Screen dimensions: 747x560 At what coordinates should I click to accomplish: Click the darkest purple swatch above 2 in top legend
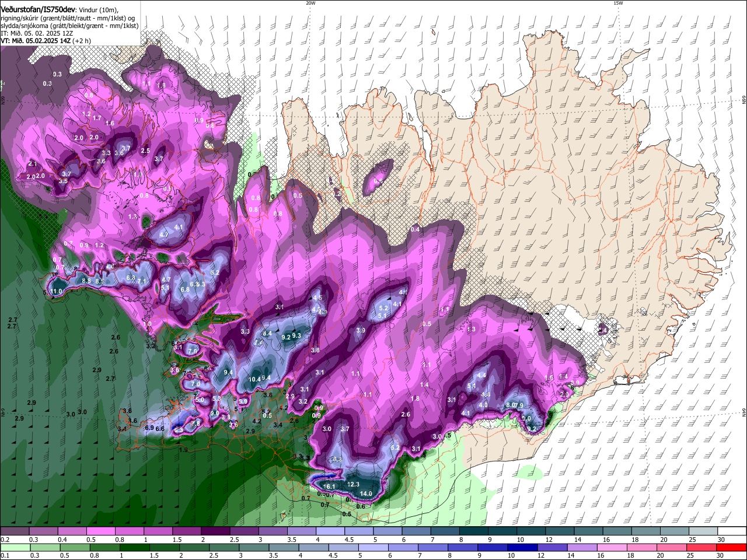click(215, 531)
